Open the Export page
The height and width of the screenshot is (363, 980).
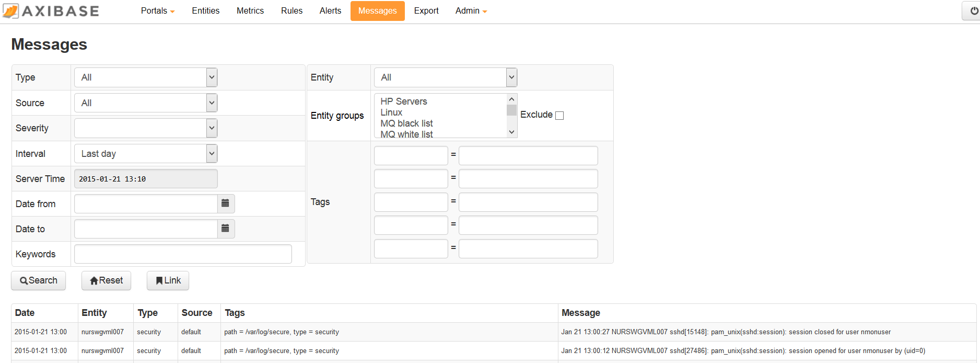(x=426, y=10)
